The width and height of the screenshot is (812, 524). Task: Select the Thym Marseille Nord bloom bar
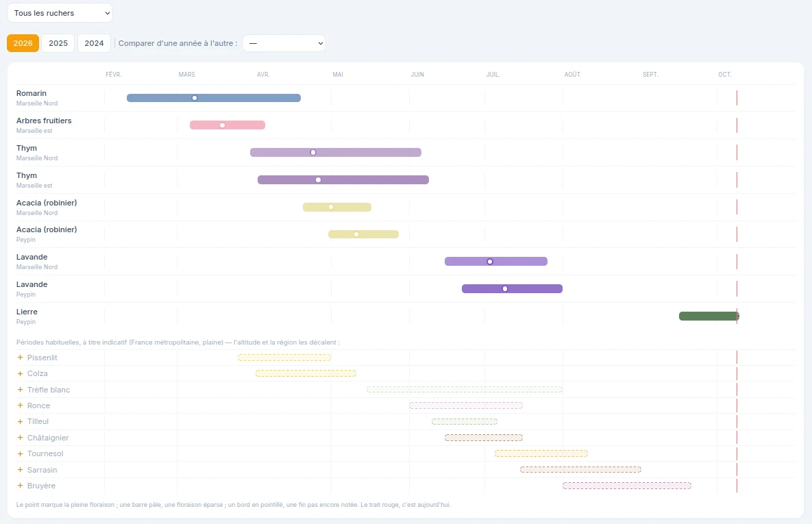[x=336, y=152]
